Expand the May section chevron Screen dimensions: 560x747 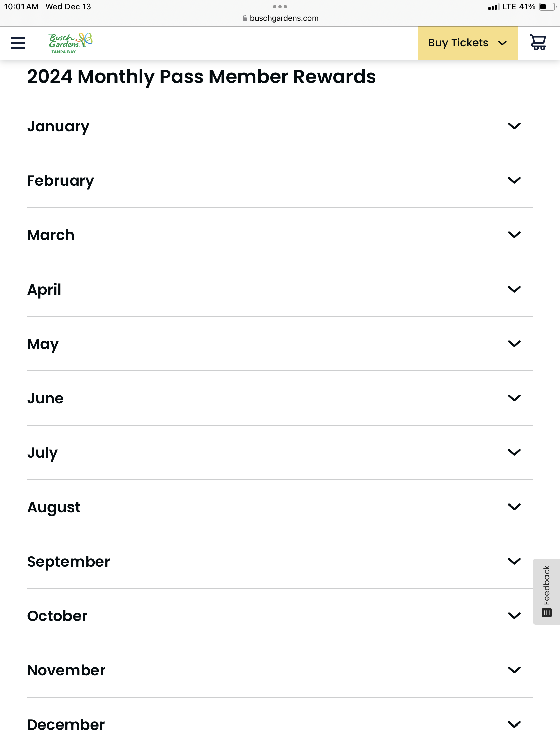tap(514, 344)
